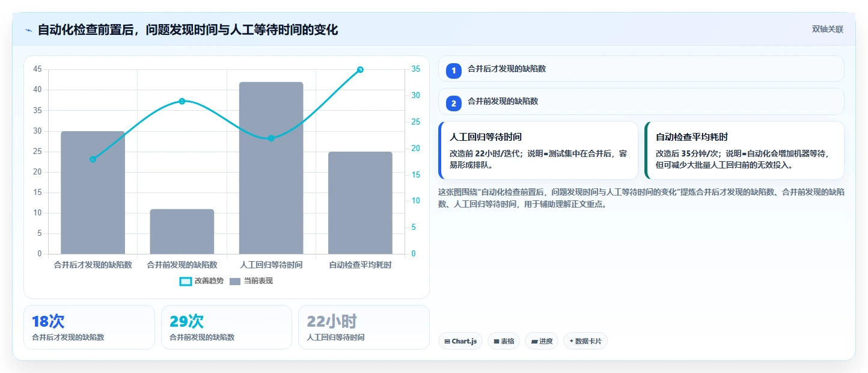868x373 pixels.
Task: Click the line point above 自动检查平均耗时
Action: click(360, 70)
